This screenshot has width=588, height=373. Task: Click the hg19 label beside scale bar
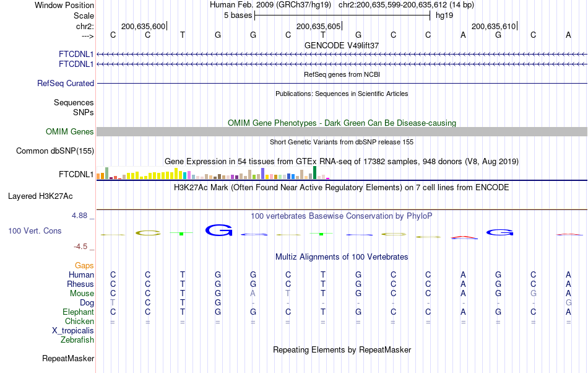tap(444, 15)
